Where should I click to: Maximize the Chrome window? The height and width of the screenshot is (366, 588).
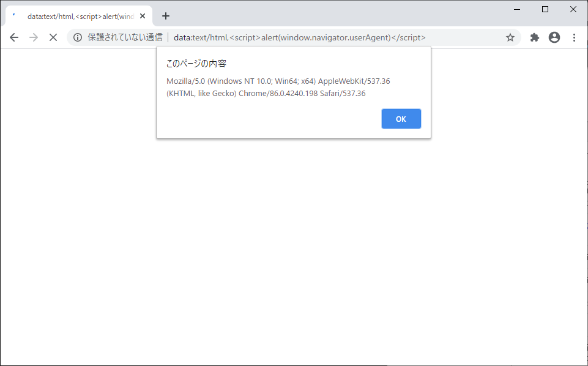click(x=545, y=9)
